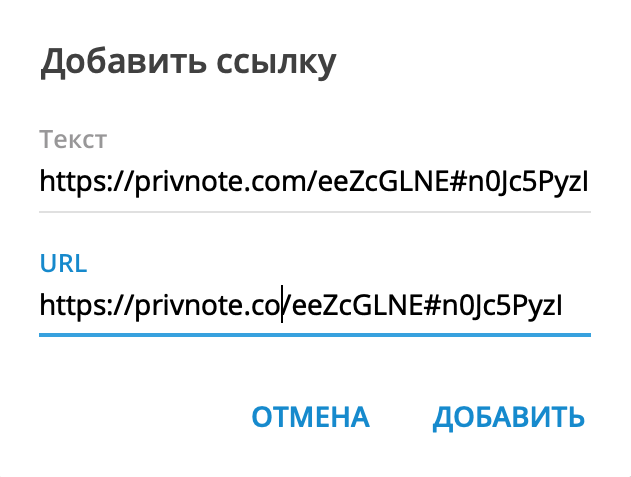Viewport: 631px width, 477px height.
Task: Click https:// prefix in the Текст field
Action: (x=80, y=183)
